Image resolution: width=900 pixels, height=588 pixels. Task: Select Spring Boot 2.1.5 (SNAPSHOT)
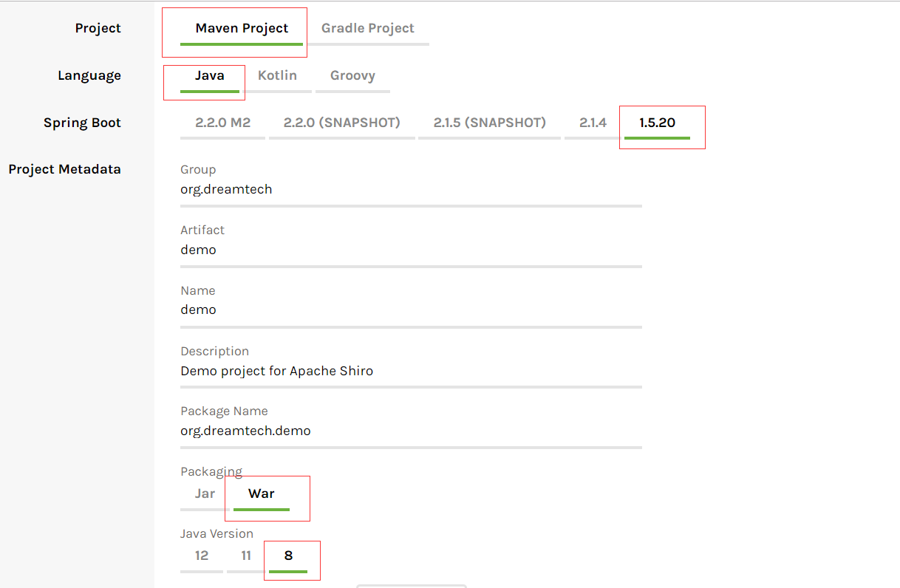click(489, 123)
